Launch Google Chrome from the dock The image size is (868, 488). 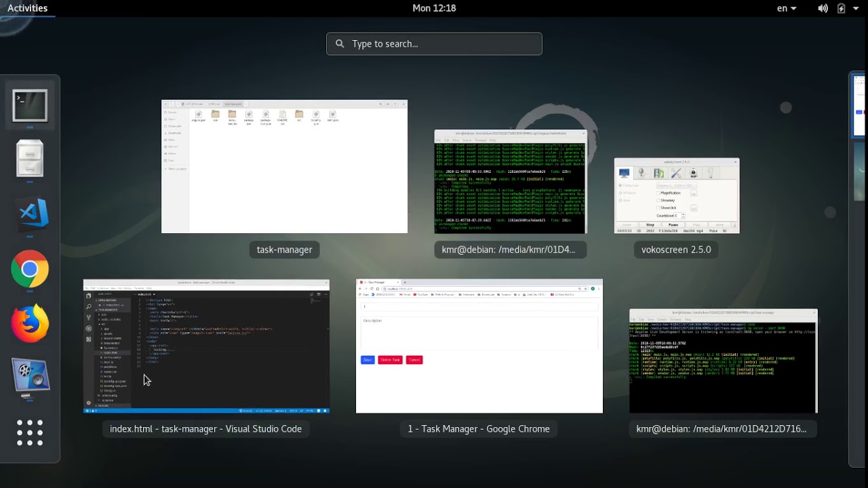[x=30, y=269]
